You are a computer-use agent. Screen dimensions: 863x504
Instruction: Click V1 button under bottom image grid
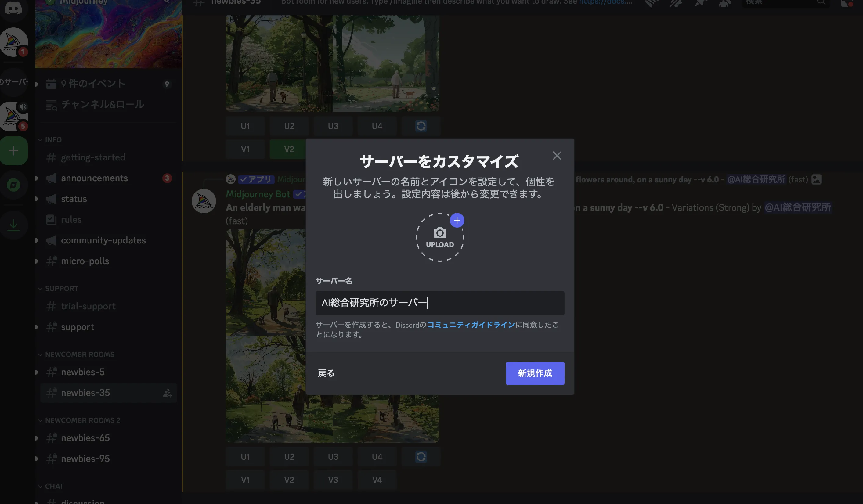tap(245, 480)
